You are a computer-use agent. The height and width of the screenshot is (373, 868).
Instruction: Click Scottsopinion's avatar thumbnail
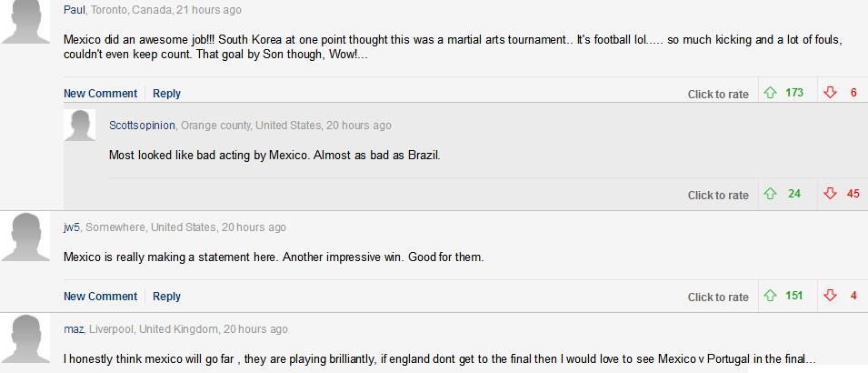coord(79,126)
